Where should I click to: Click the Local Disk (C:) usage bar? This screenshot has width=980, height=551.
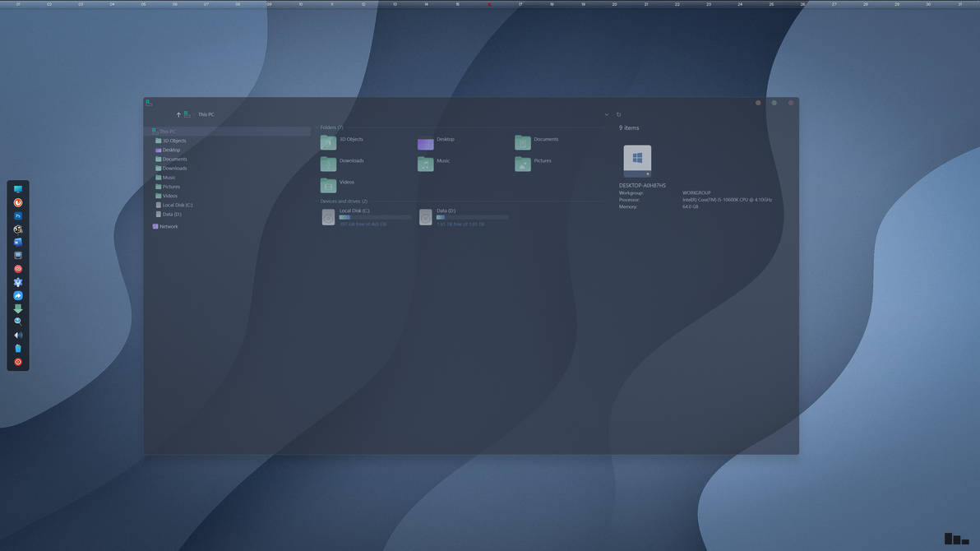(x=375, y=217)
